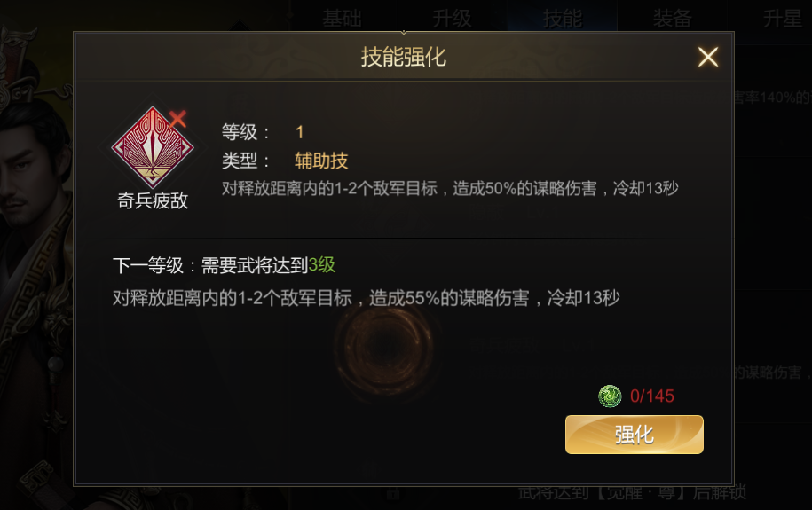Screen dimensions: 812x510
Task: Click the current level 50% damage description
Action: click(450, 188)
